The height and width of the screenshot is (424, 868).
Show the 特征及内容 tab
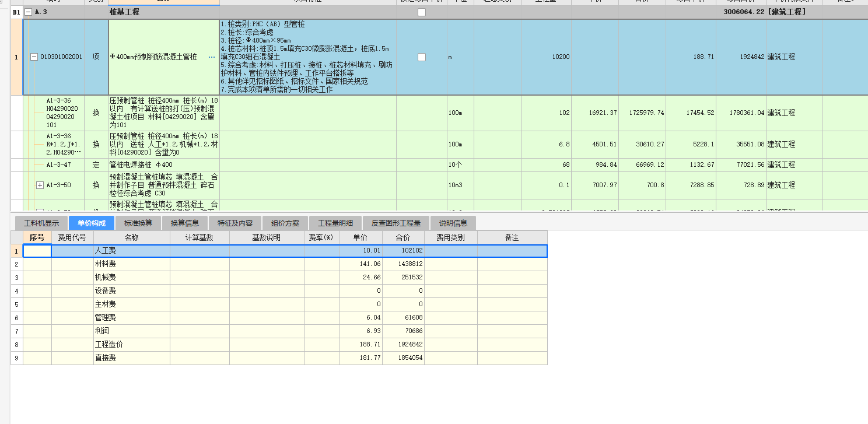[235, 223]
